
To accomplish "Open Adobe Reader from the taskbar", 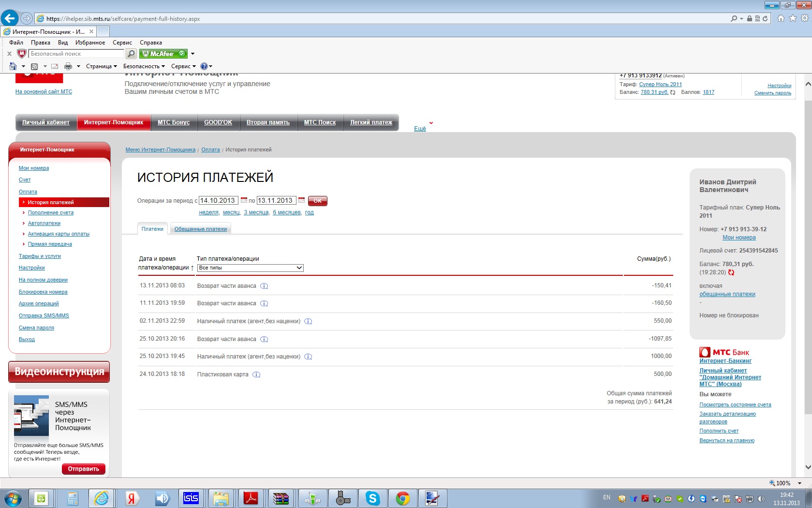I will click(251, 498).
